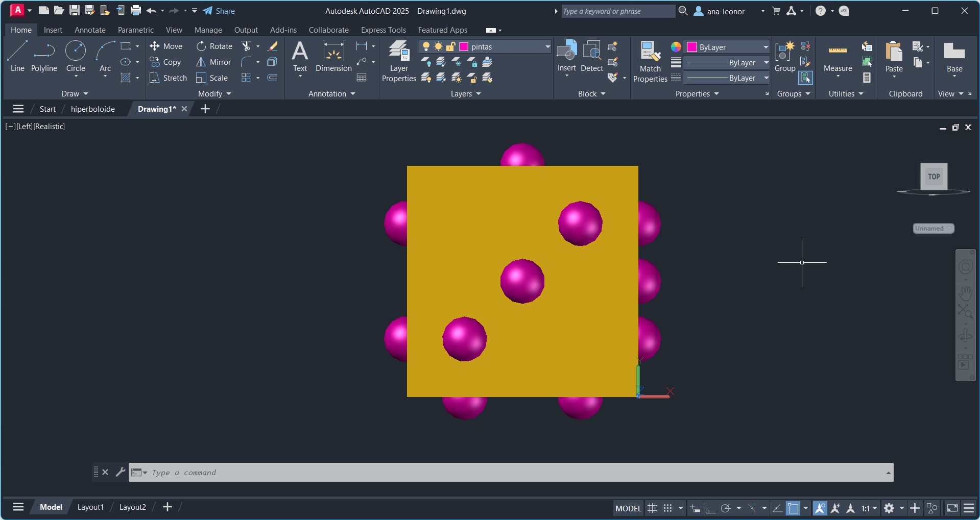Toggle polar tracking in status bar
Viewport: 980px width, 520px height.
[x=726, y=508]
